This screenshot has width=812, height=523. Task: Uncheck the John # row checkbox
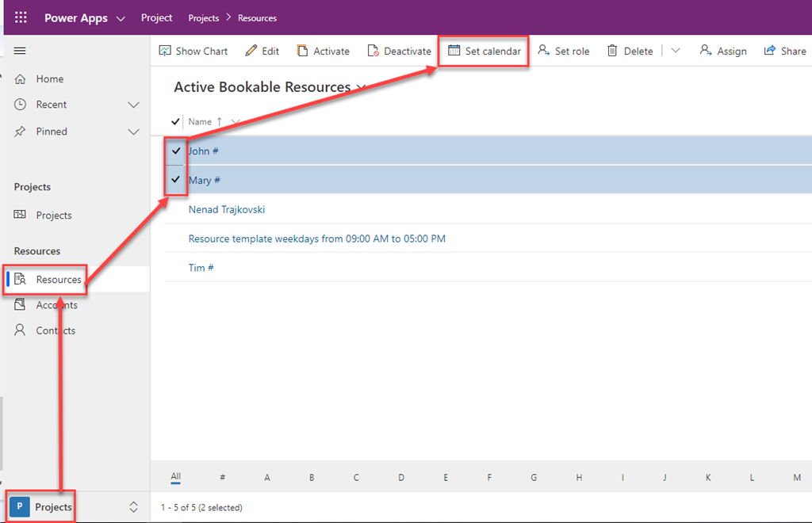point(176,151)
